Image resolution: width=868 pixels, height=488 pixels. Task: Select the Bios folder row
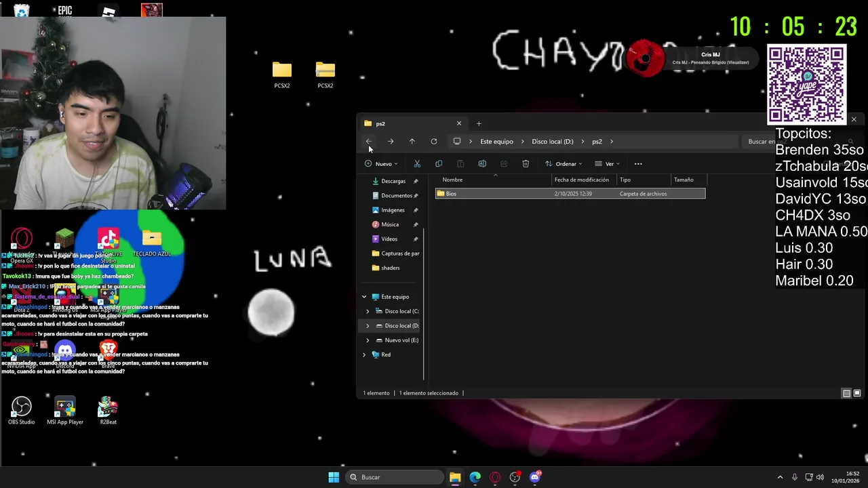point(570,194)
